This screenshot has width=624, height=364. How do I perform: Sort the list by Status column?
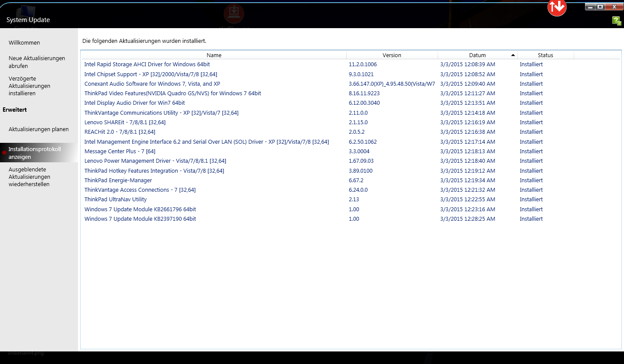pos(546,55)
